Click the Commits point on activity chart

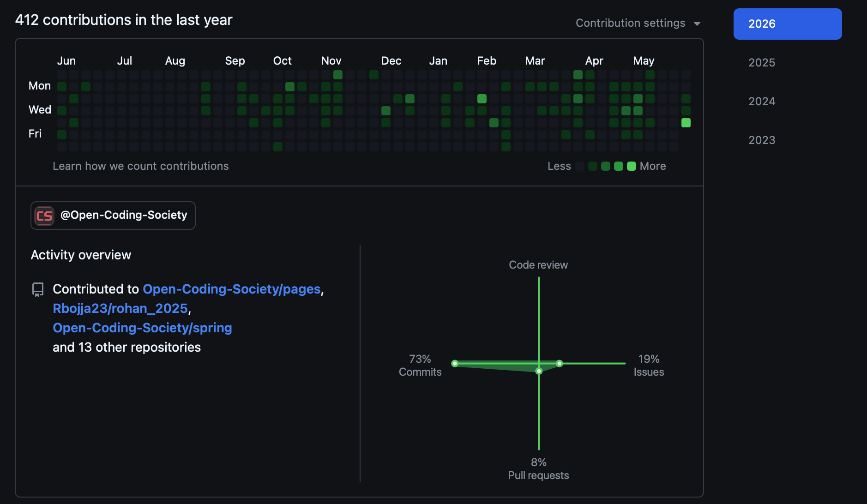coord(455,364)
